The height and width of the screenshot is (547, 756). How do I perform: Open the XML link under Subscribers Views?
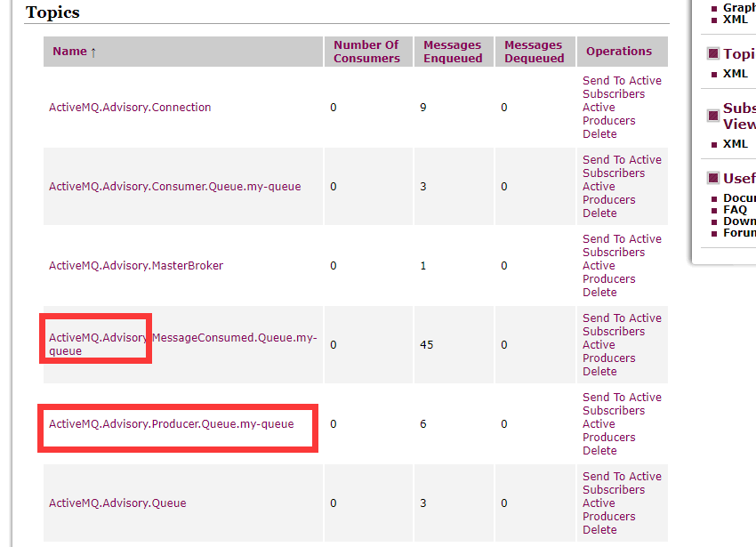click(736, 144)
